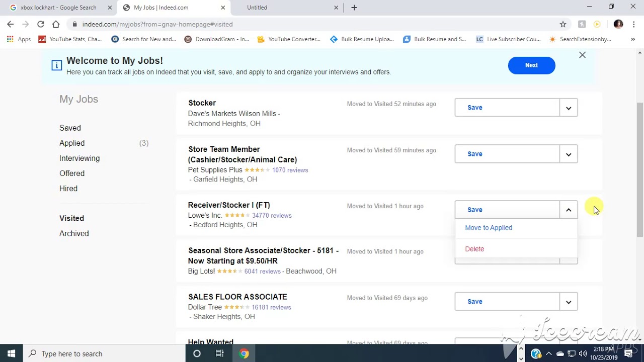Open SearchExtensionby bookmark
This screenshot has width=644, height=362.
580,39
